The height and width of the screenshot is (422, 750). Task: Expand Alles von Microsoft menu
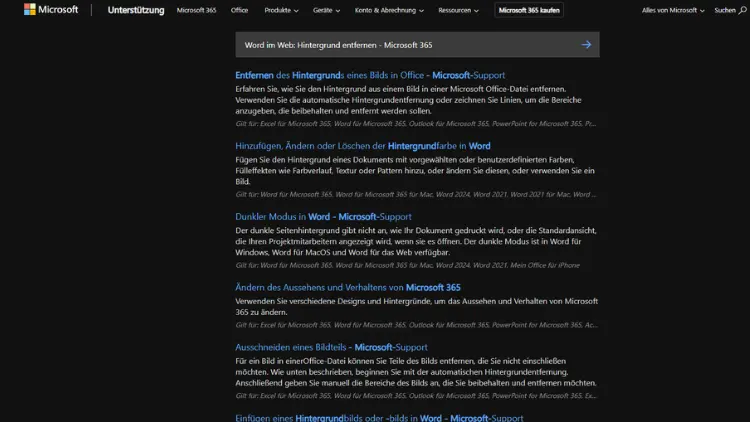click(x=673, y=10)
